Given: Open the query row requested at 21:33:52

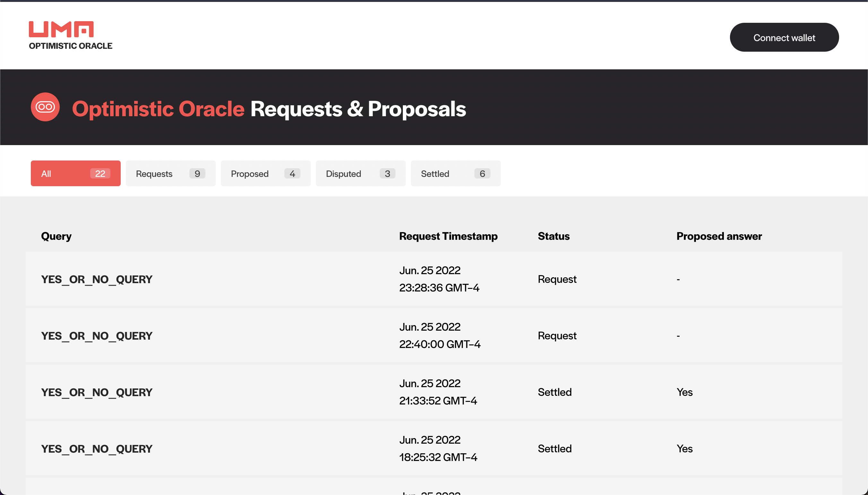Looking at the screenshot, I should pos(434,392).
